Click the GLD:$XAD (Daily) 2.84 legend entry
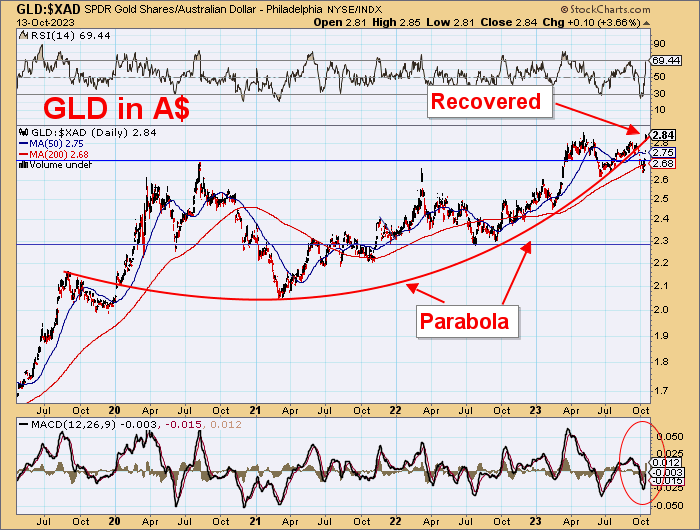Viewport: 700px width, 530px height. pyautogui.click(x=93, y=133)
